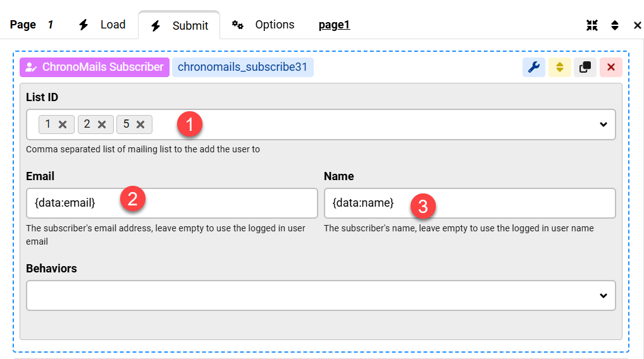Click the up-down sort icon in the page header
The width and height of the screenshot is (644, 359).
615,25
